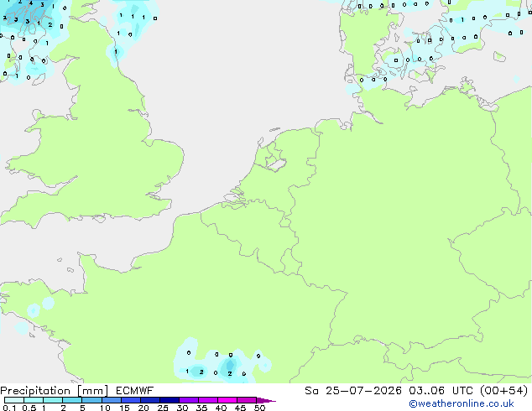
Task: Click the legend label '10'
Action: (x=105, y=408)
